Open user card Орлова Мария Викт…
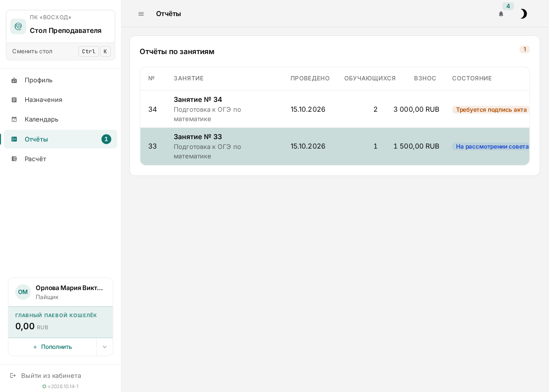This screenshot has height=392, width=549. pyautogui.click(x=60, y=292)
